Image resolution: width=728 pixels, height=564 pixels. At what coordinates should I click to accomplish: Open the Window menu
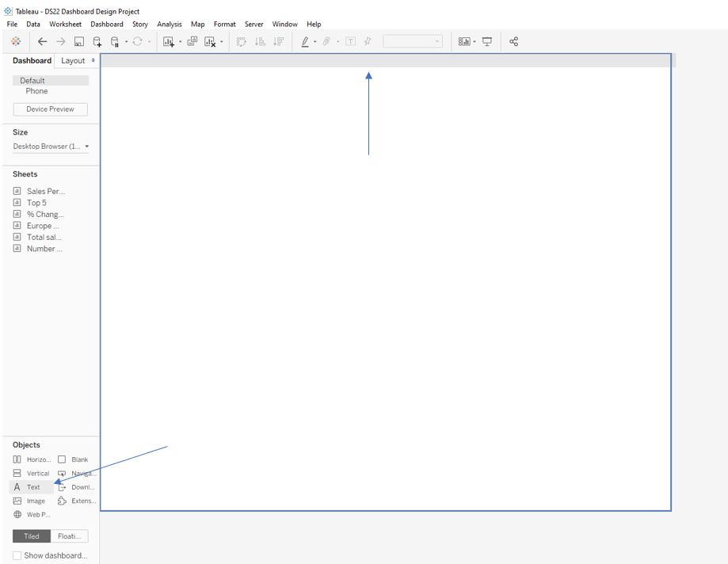[285, 24]
